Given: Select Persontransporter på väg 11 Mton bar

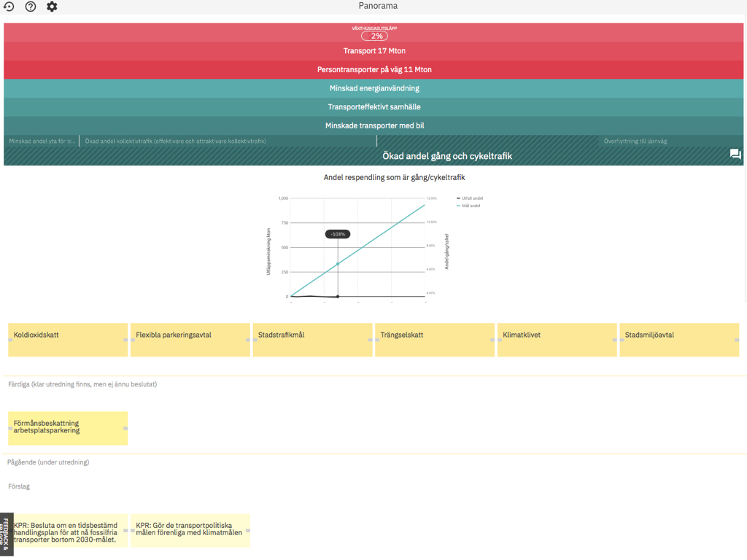Looking at the screenshot, I should [x=373, y=70].
